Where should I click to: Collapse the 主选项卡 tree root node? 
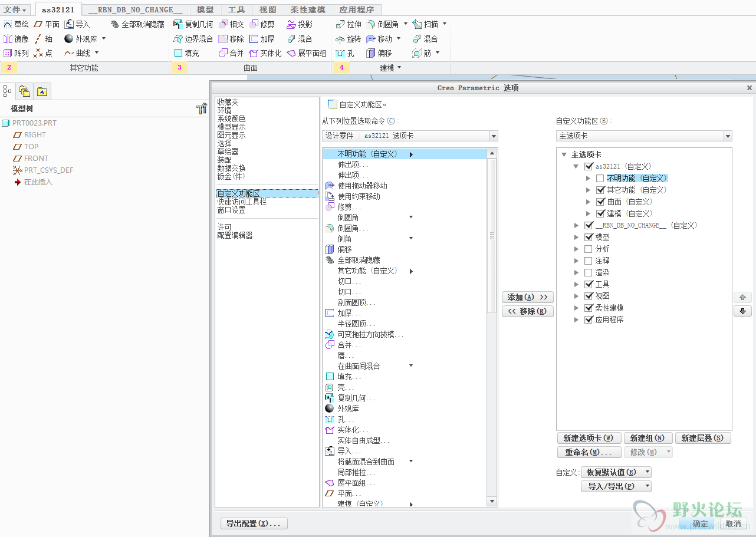[x=564, y=154]
